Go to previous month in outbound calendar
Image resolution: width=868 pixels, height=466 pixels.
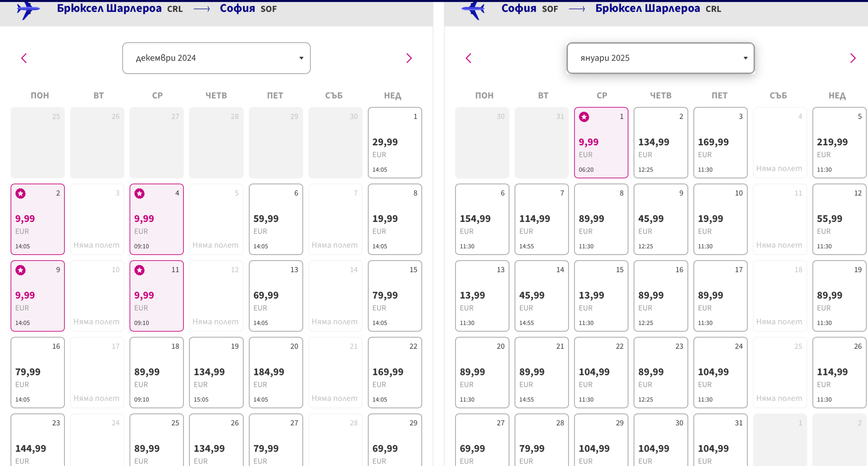click(24, 58)
